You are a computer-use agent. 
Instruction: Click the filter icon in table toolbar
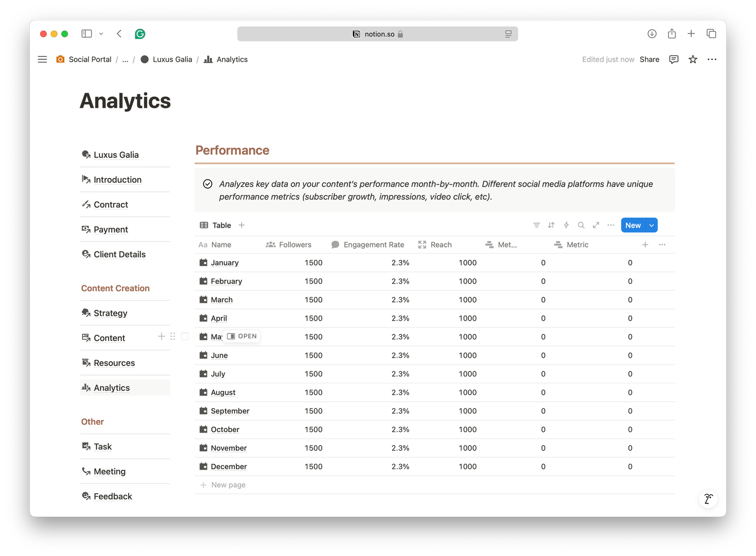[536, 225]
